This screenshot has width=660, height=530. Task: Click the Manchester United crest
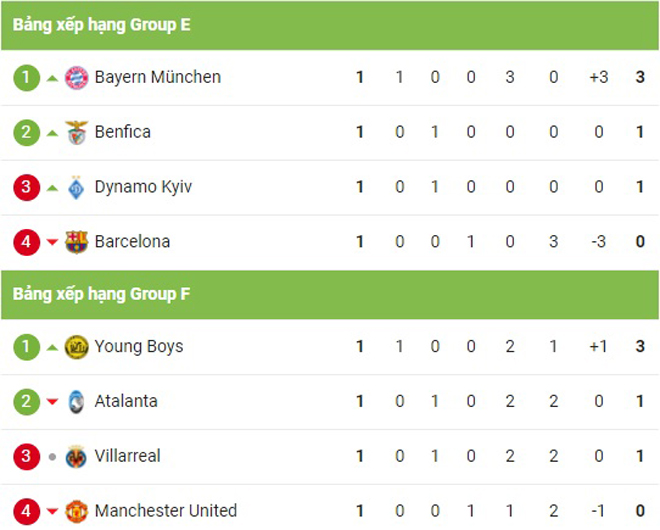(x=77, y=511)
